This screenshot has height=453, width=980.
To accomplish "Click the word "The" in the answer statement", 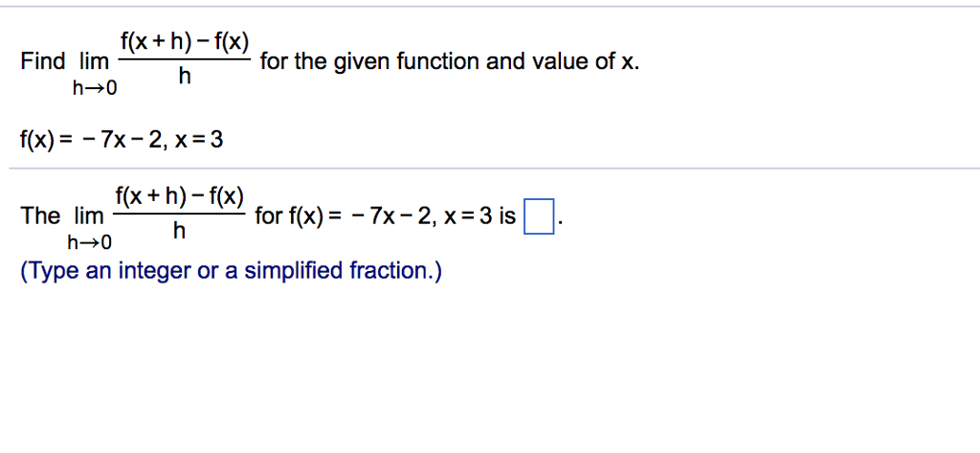I will 40,216.
